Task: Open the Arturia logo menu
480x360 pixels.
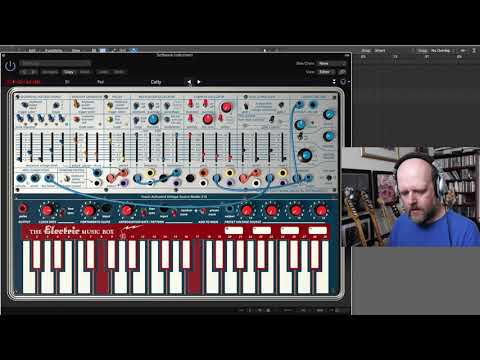Action: [24, 82]
